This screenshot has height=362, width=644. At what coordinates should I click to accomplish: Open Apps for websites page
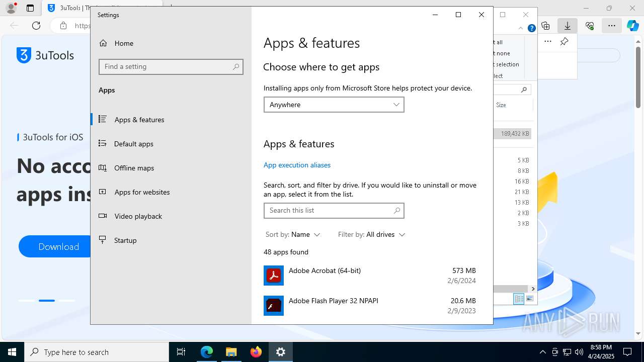pyautogui.click(x=171, y=192)
